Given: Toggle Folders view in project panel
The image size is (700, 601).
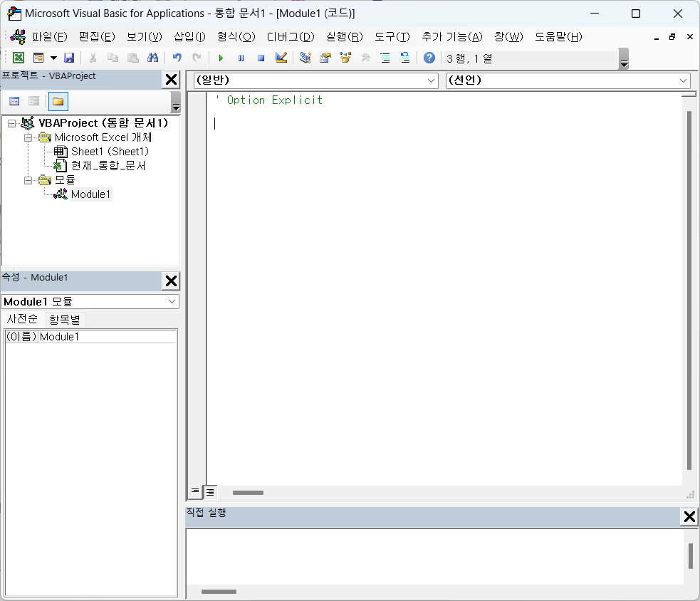Looking at the screenshot, I should pos(58,101).
